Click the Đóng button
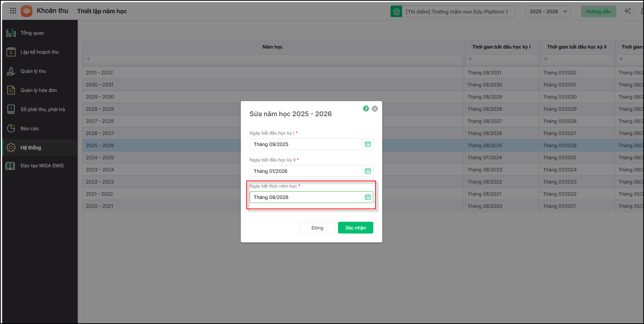 click(317, 228)
